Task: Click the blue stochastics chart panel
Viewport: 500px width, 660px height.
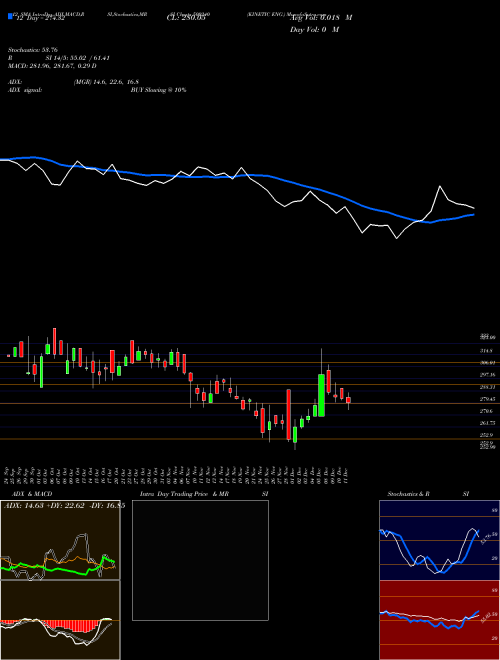Action: (439, 540)
